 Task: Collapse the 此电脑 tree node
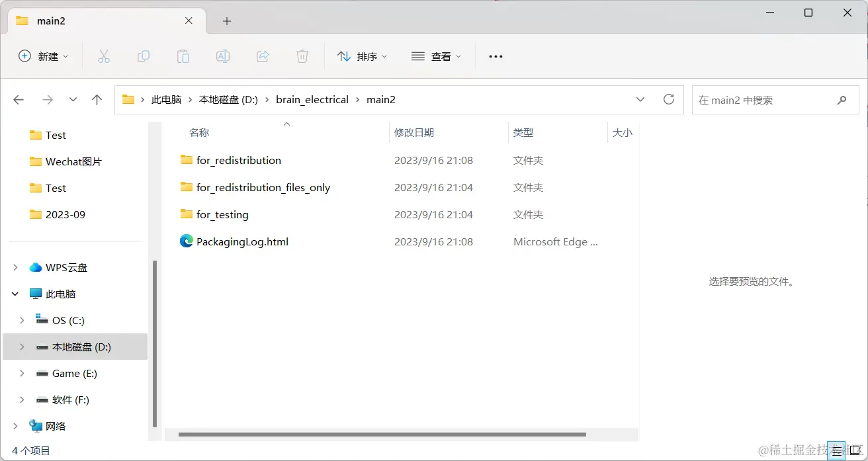click(x=16, y=294)
